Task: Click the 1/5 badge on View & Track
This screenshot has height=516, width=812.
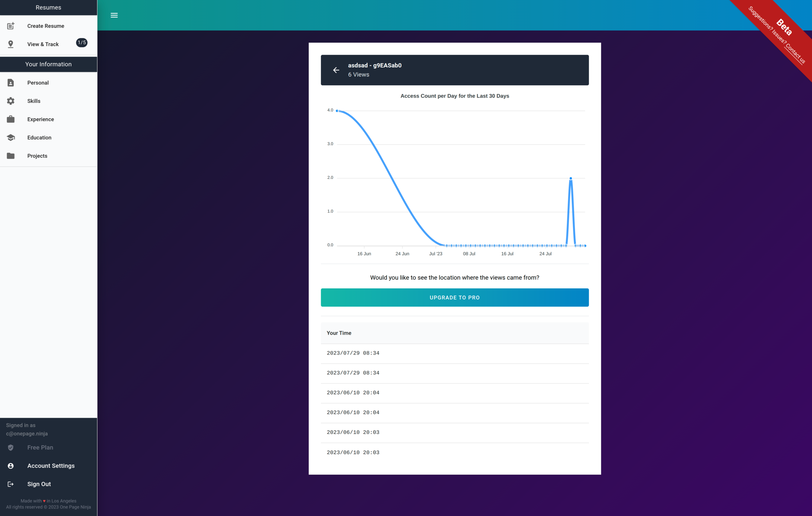Action: (81, 43)
